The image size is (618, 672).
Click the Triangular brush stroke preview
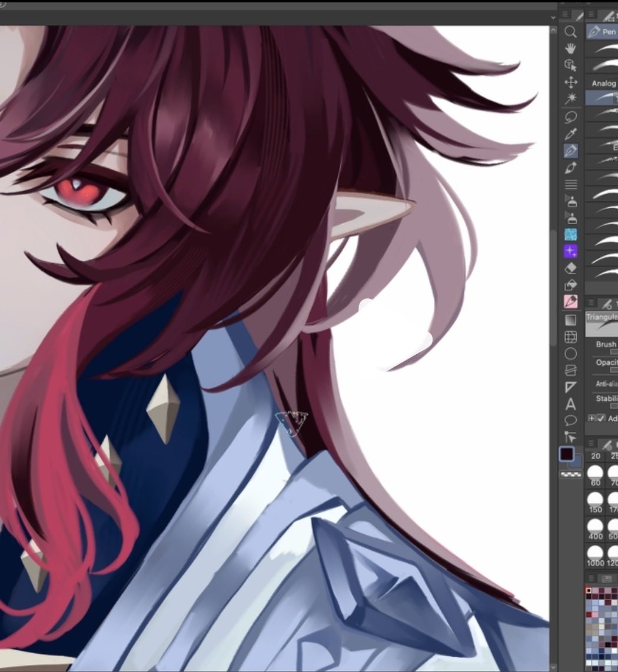[x=602, y=324]
